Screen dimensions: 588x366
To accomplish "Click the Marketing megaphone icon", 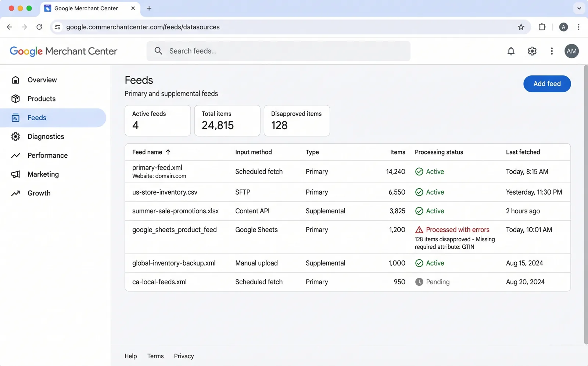I will pyautogui.click(x=15, y=174).
